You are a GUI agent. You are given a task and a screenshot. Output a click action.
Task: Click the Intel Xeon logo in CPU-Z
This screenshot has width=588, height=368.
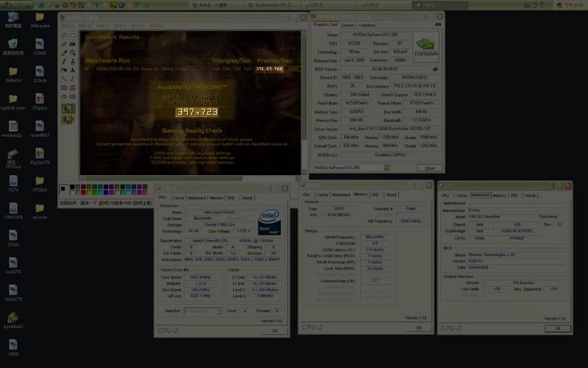click(269, 222)
